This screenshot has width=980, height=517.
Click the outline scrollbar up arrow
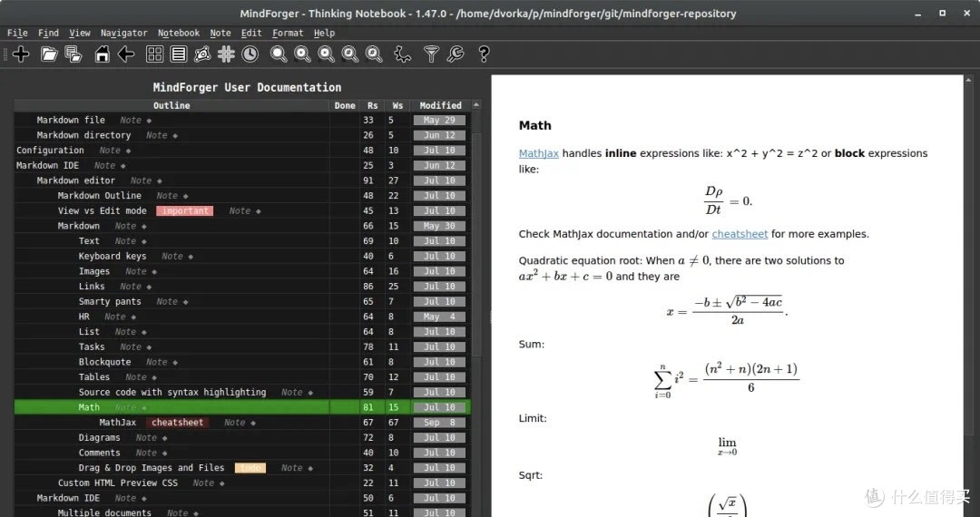point(477,105)
